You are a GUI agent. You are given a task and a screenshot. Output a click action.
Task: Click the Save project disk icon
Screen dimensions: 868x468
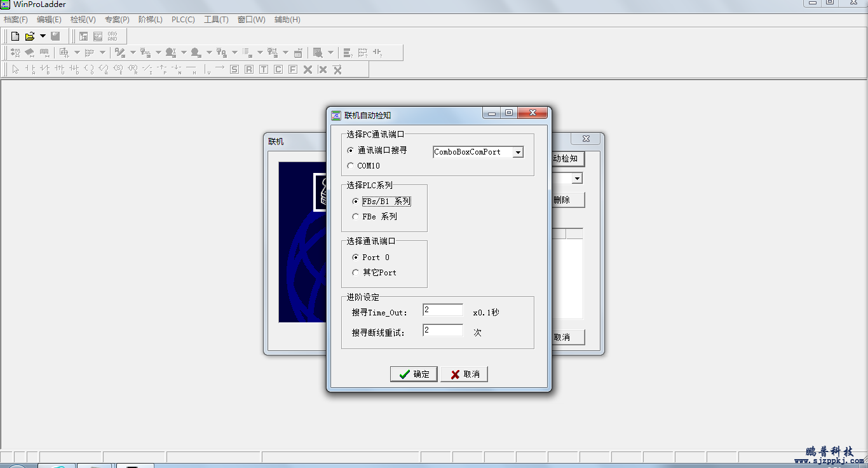56,36
